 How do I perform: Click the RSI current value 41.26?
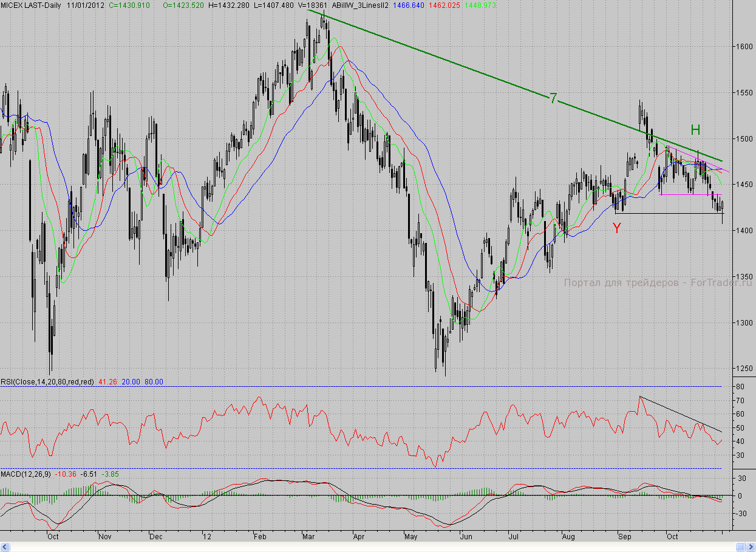tap(107, 382)
